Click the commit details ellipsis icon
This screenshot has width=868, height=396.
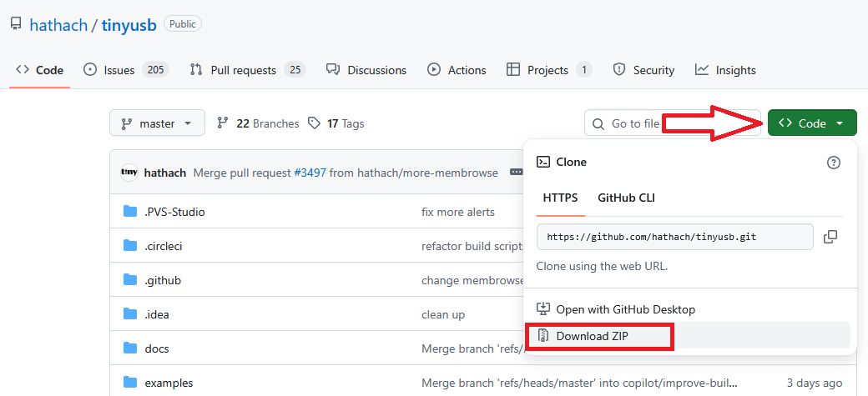click(x=516, y=173)
